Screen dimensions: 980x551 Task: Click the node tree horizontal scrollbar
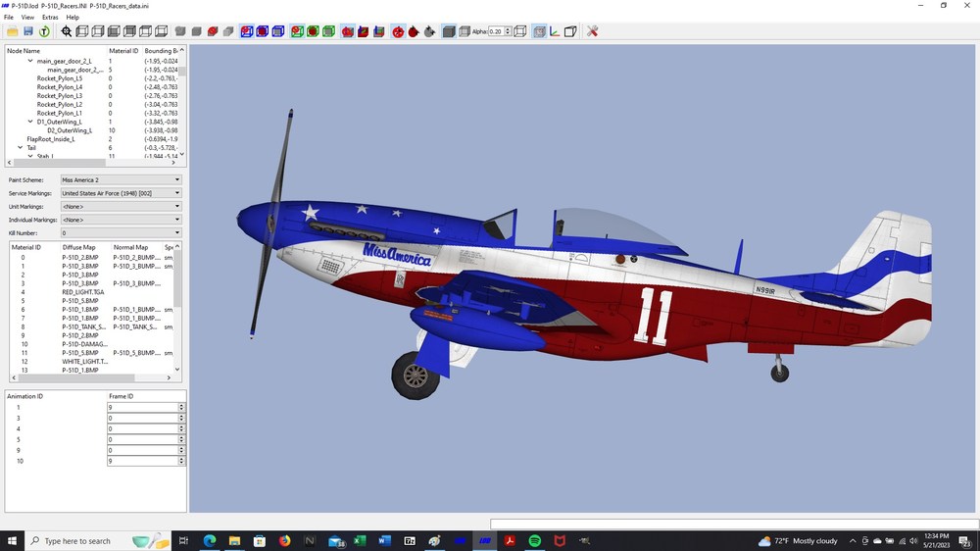90,163
